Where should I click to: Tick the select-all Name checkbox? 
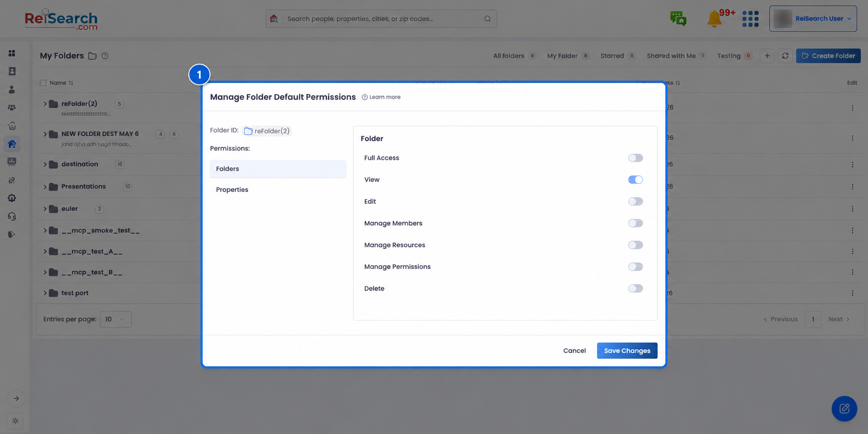(x=43, y=83)
